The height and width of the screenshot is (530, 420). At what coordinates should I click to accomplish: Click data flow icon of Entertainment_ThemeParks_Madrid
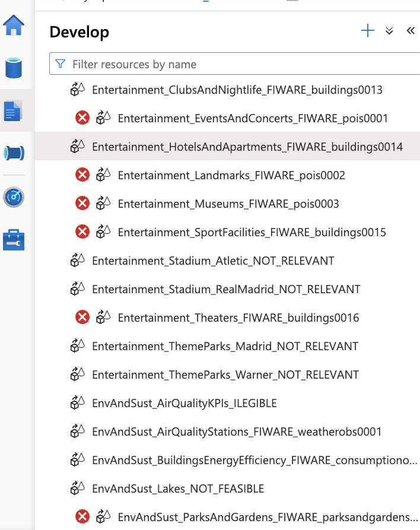(x=77, y=346)
